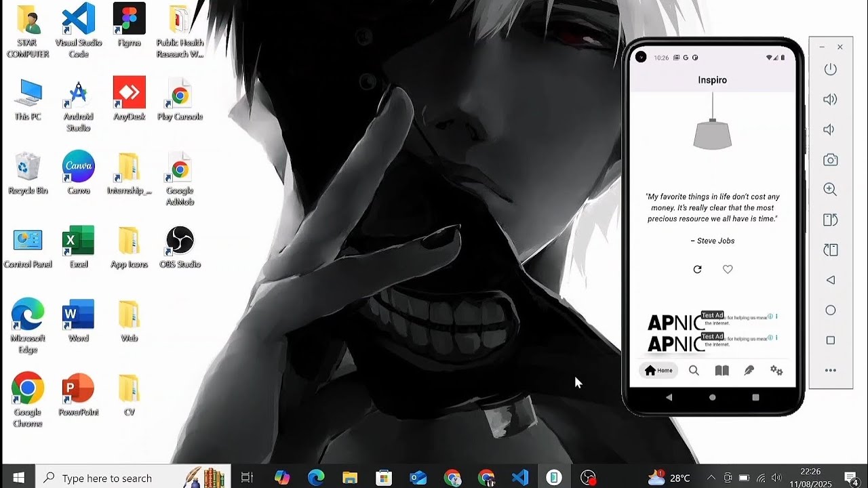
Task: Select the PowerPoint desktop shortcut
Action: (78, 394)
